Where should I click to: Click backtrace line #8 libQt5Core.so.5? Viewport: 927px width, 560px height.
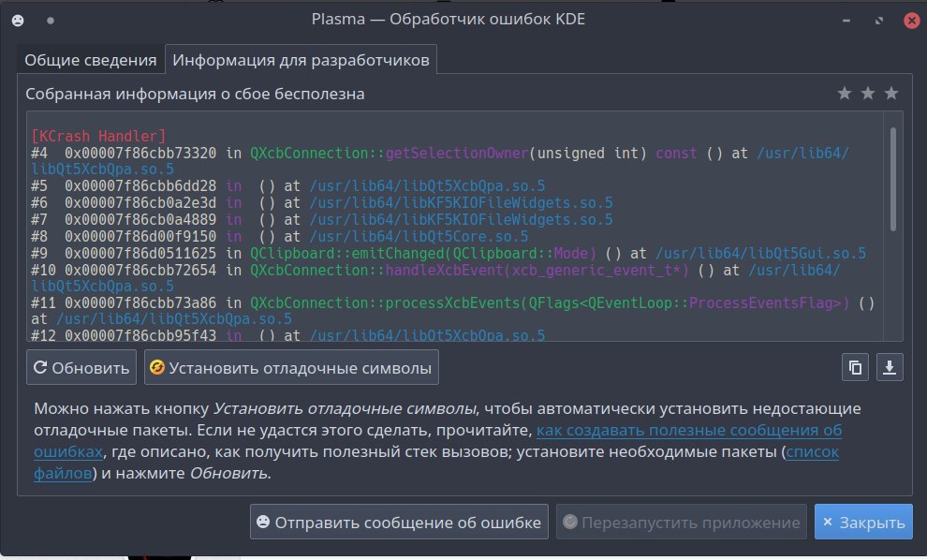coord(280,237)
